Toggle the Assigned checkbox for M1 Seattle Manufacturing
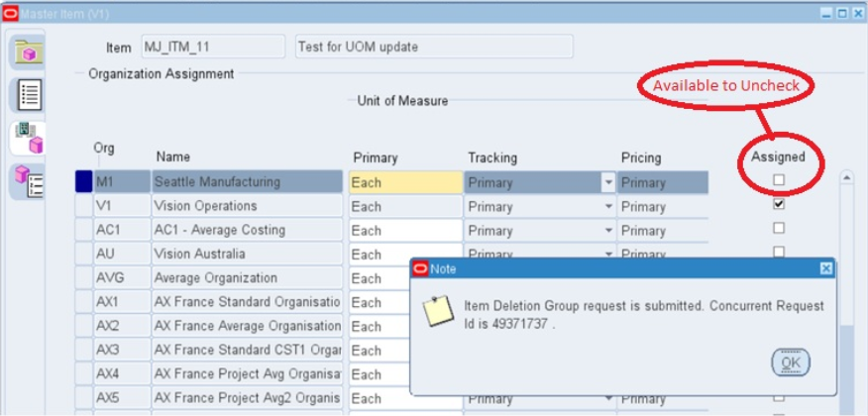Screen dimensions: 868x416 (x=779, y=180)
